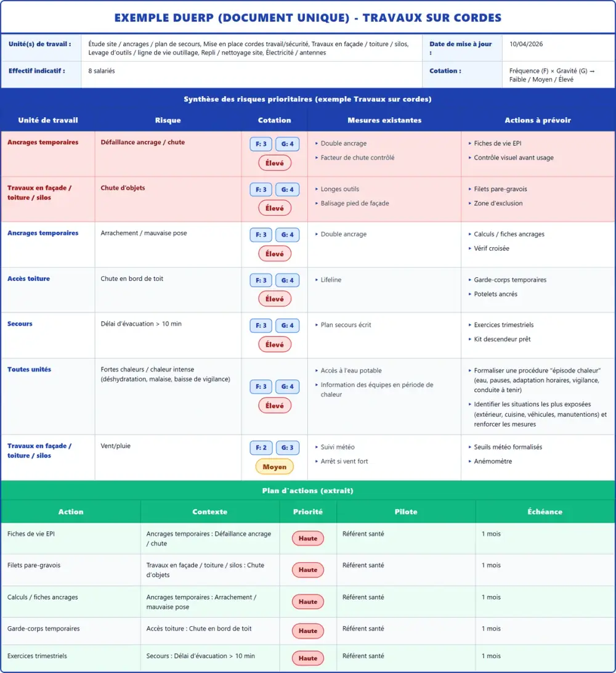The image size is (616, 673).
Task: Click "Haute" badge in Fiches de vie EPI row
Action: (308, 538)
